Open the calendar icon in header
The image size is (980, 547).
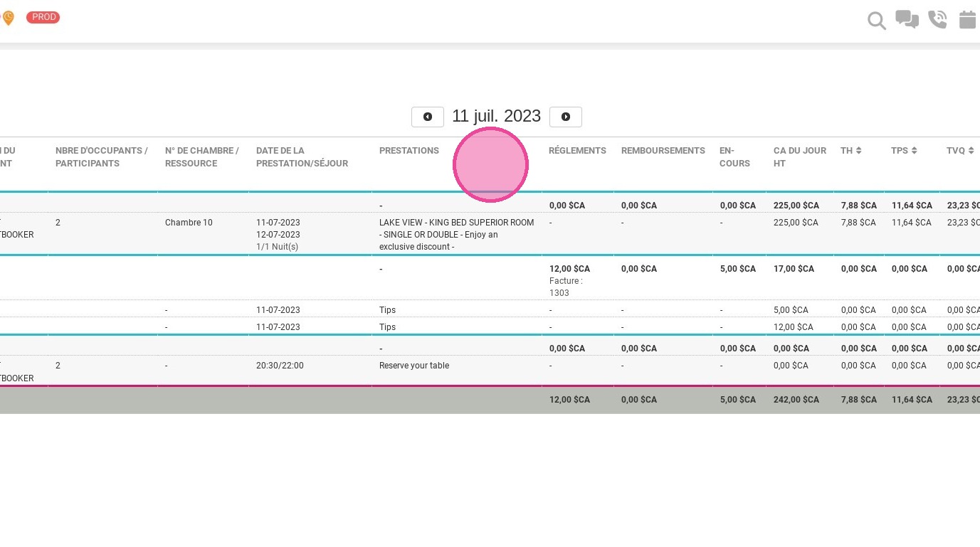coord(967,19)
